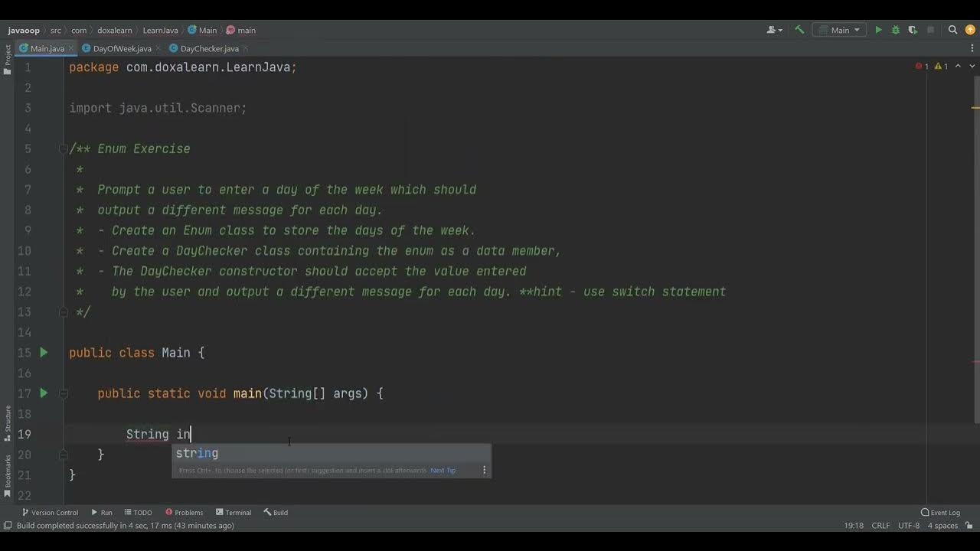
Task: Open Version Control tool window
Action: pos(50,512)
